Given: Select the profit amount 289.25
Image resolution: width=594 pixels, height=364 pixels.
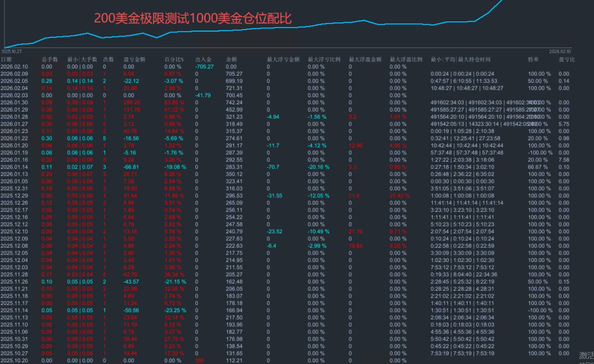Looking at the screenshot, I should point(131,102).
